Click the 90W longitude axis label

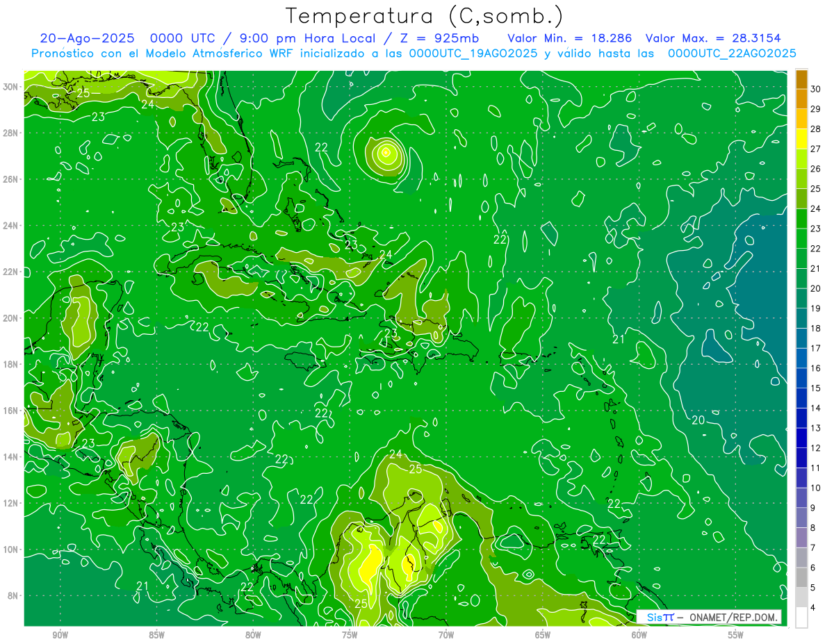60,635
